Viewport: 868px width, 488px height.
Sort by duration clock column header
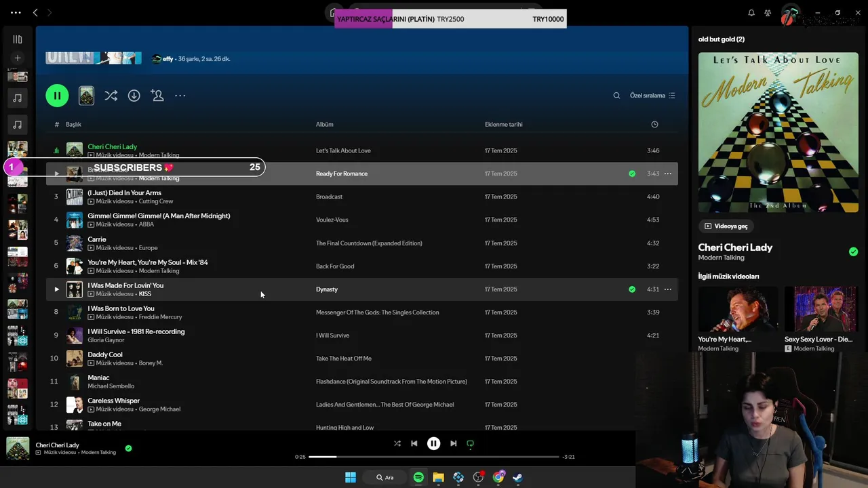pyautogui.click(x=654, y=124)
